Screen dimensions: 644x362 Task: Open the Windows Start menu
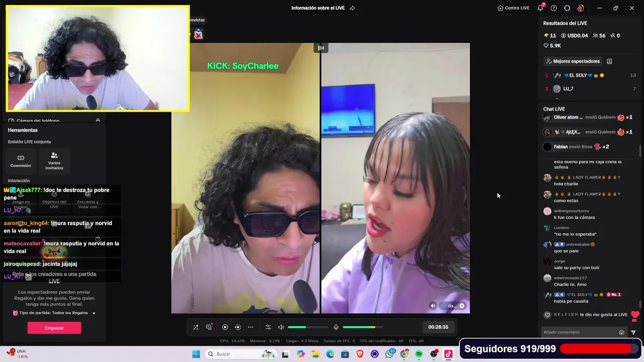tap(196, 354)
